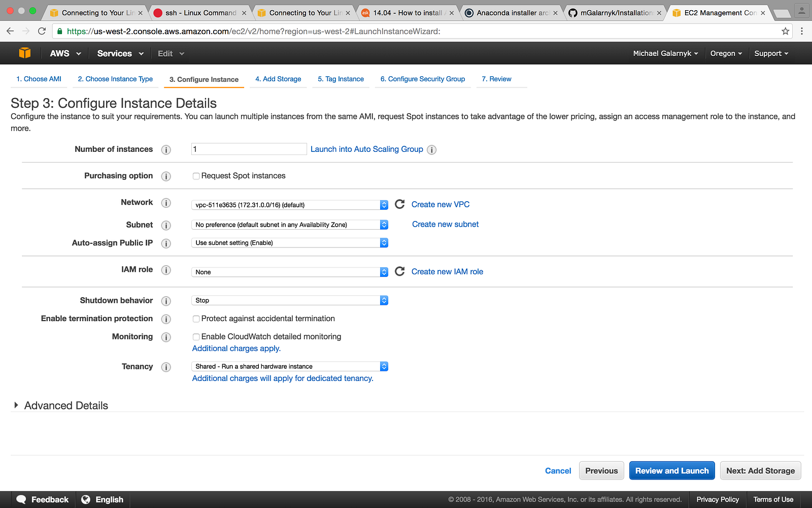Check Protect against accidental termination

point(196,319)
